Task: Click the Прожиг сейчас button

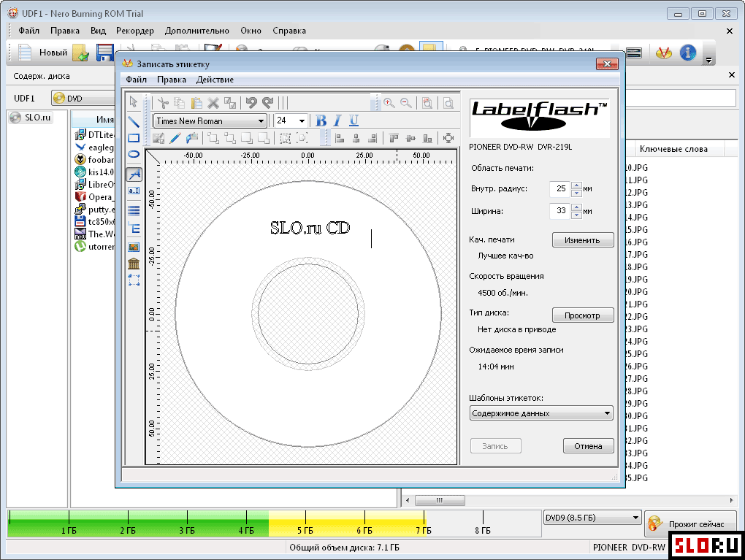Action: pos(691,524)
